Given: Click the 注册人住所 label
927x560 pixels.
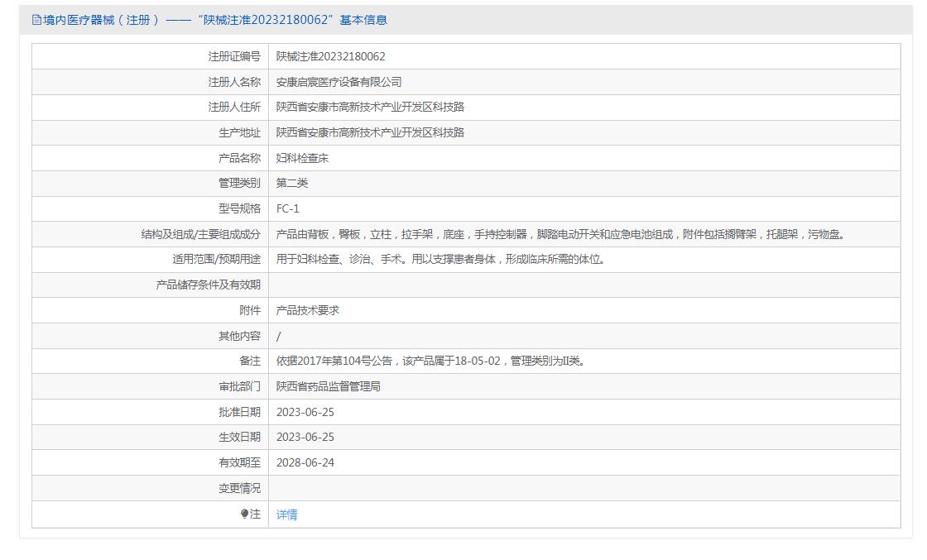Looking at the screenshot, I should coord(234,107).
